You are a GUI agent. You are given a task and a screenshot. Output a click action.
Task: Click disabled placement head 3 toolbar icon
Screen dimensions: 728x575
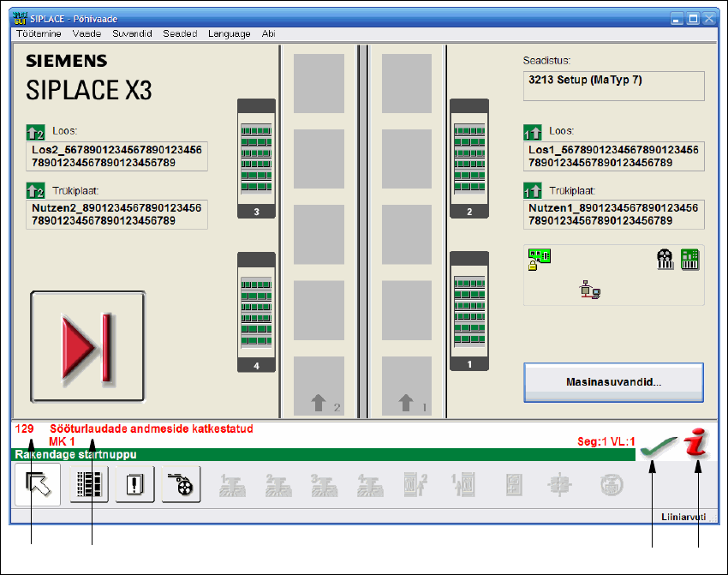pos(324,485)
